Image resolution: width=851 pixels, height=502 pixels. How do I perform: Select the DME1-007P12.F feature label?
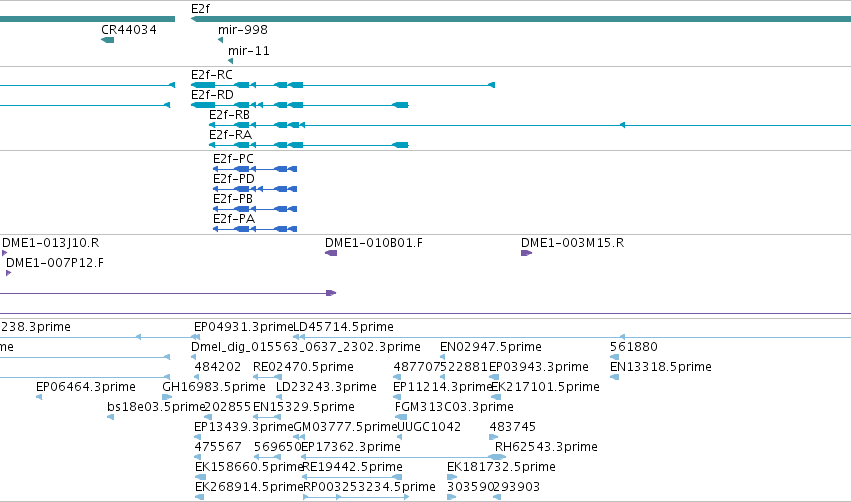point(55,263)
